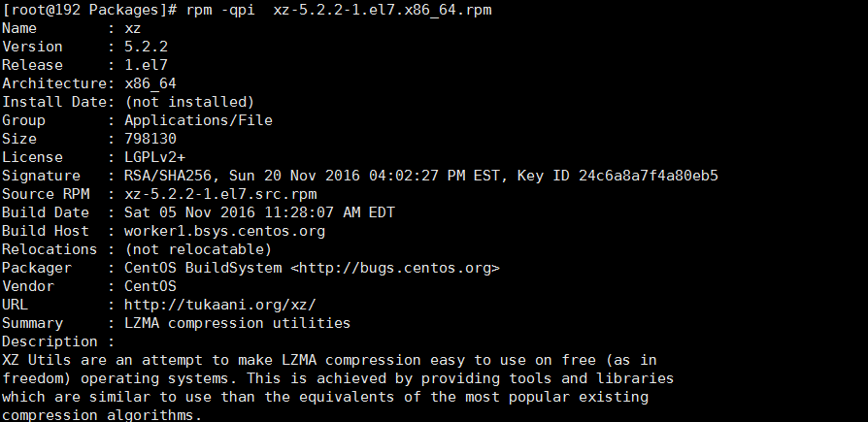The height and width of the screenshot is (422, 868).
Task: Click the LGPLv2+ license text
Action: [x=155, y=157]
